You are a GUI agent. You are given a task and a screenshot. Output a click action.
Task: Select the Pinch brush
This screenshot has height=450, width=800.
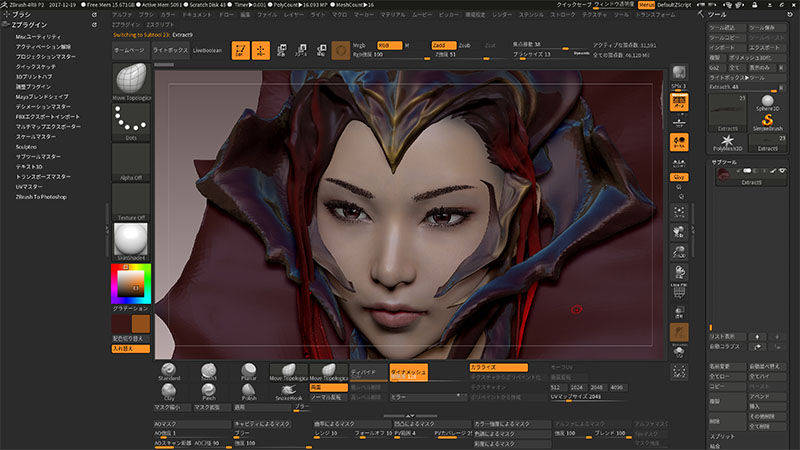click(x=207, y=390)
